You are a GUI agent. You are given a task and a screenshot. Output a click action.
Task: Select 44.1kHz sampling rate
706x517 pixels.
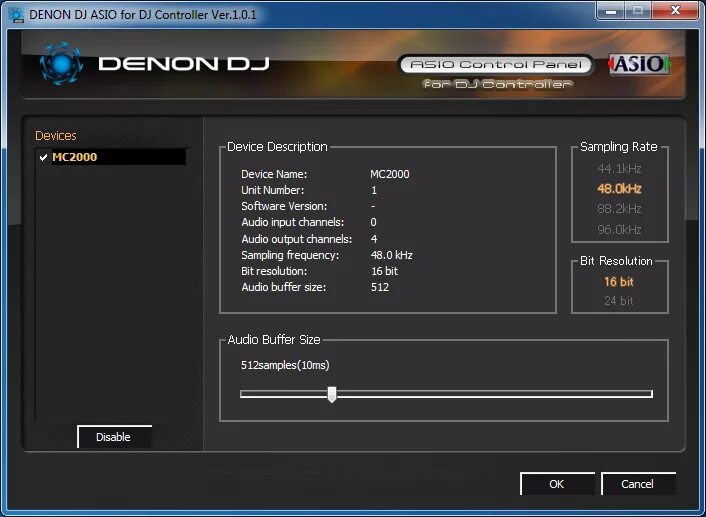(619, 169)
